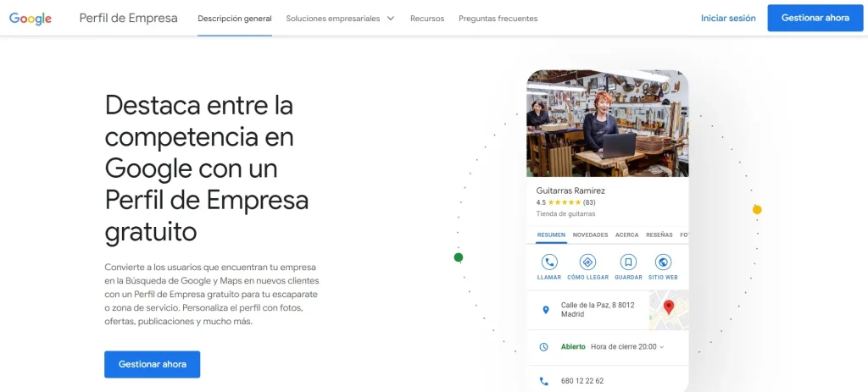Open the Descripción general tab
Screen dimensions: 868x392
235,19
